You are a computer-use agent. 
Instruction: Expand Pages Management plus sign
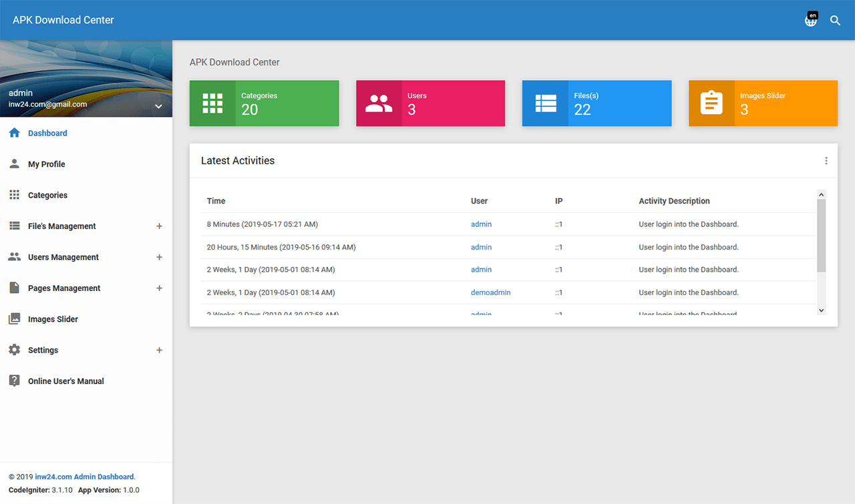[159, 288]
